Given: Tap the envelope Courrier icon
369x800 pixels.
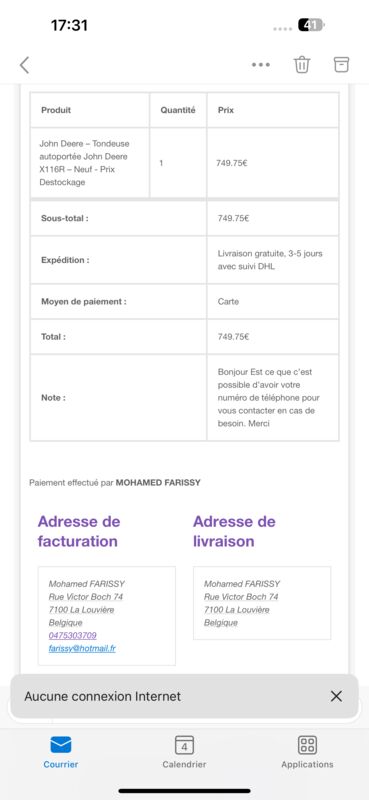Looking at the screenshot, I should (61, 745).
